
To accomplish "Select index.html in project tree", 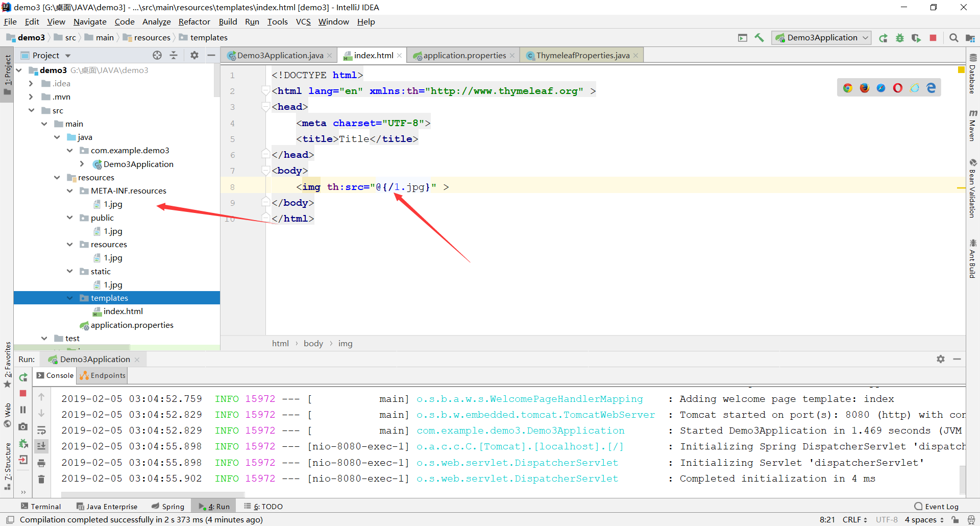I will click(123, 312).
